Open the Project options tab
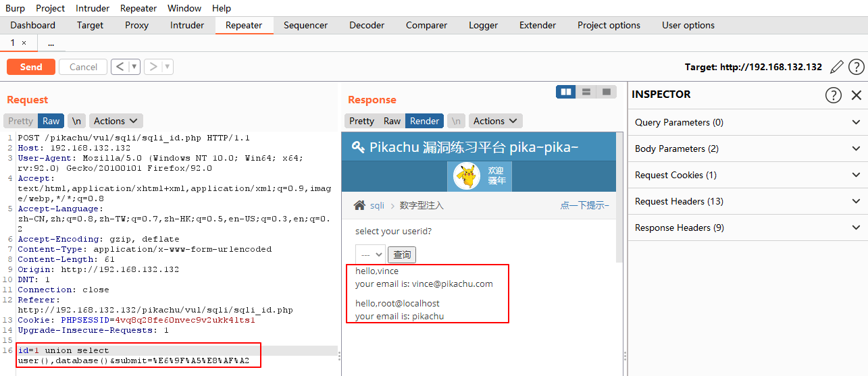Viewport: 868px width, 376px height. (x=609, y=25)
